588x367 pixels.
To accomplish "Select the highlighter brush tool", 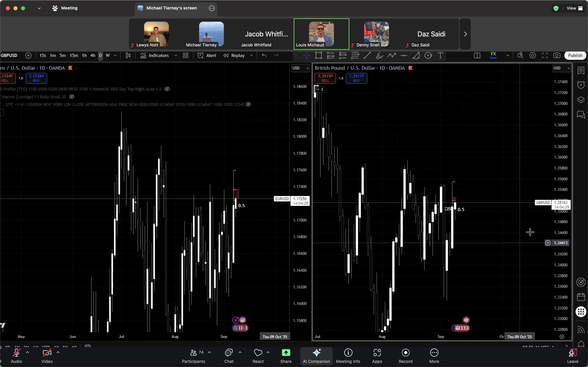I will coord(379,56).
